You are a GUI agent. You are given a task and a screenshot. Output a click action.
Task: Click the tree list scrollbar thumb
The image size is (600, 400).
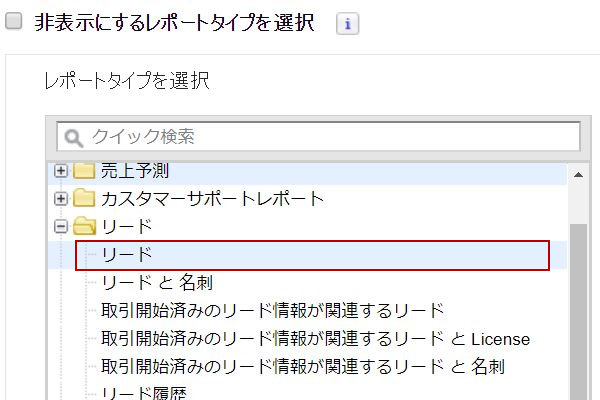pos(578,312)
